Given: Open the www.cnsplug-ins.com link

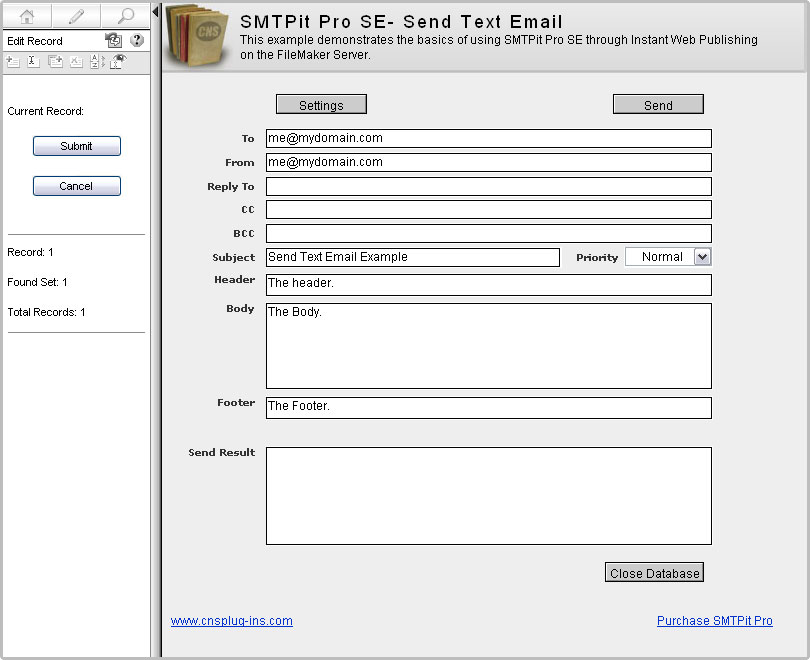Looking at the screenshot, I should coord(231,621).
